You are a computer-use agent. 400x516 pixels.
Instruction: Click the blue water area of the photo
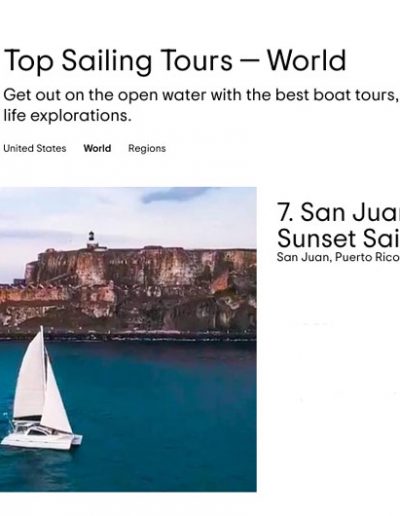167,417
